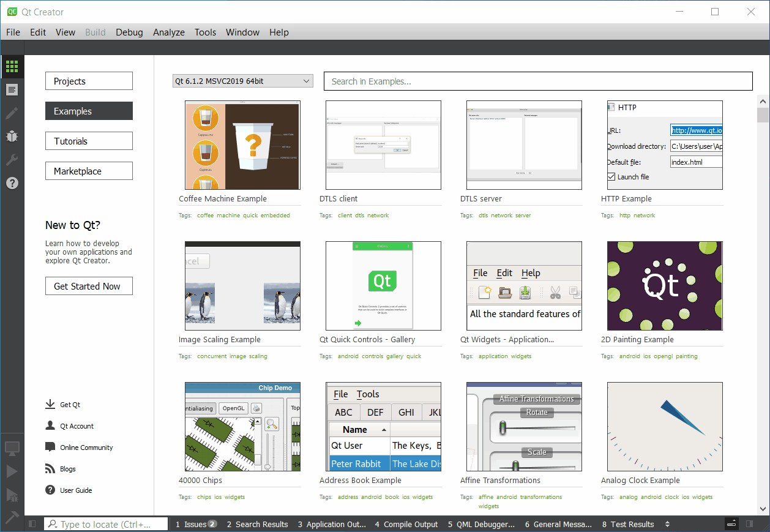
Task: Open the Qt 6.1.2 MSVC2019 64bit dropdown
Action: tap(242, 81)
